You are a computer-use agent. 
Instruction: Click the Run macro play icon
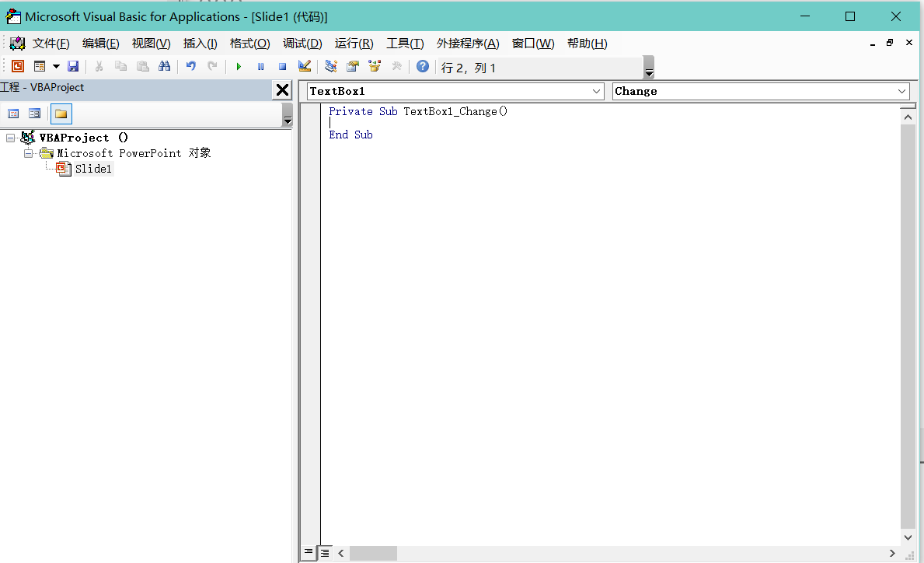(239, 67)
